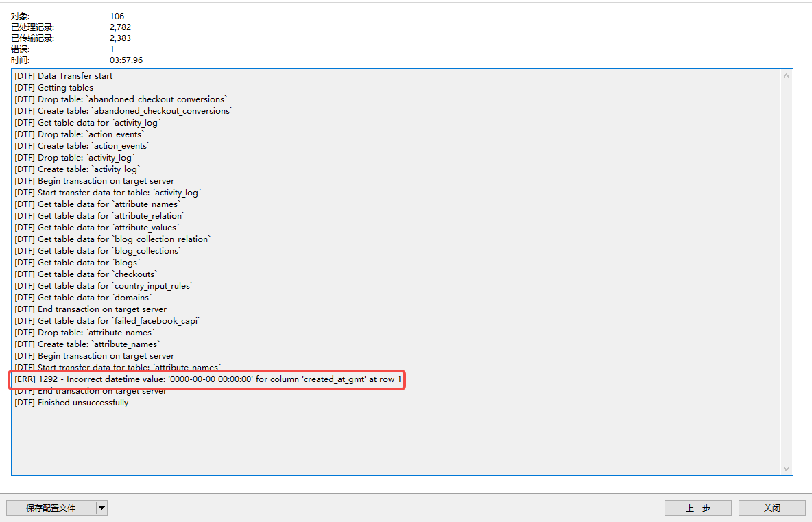812x522 pixels.
Task: Select 'Get table data for domains' line
Action: [83, 297]
